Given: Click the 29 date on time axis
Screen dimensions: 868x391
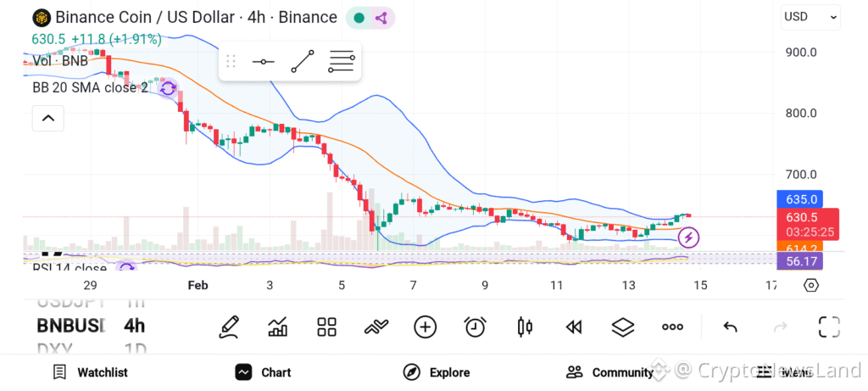Looking at the screenshot, I should 90,285.
